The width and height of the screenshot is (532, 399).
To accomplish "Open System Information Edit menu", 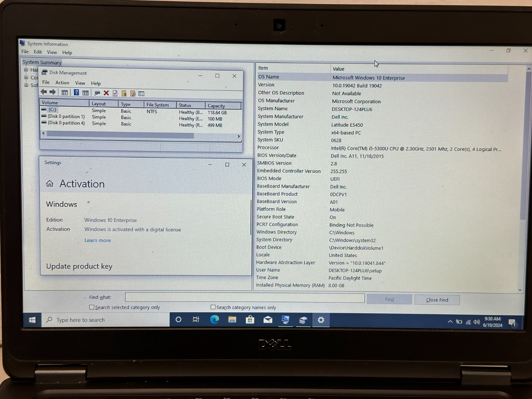I will [38, 52].
